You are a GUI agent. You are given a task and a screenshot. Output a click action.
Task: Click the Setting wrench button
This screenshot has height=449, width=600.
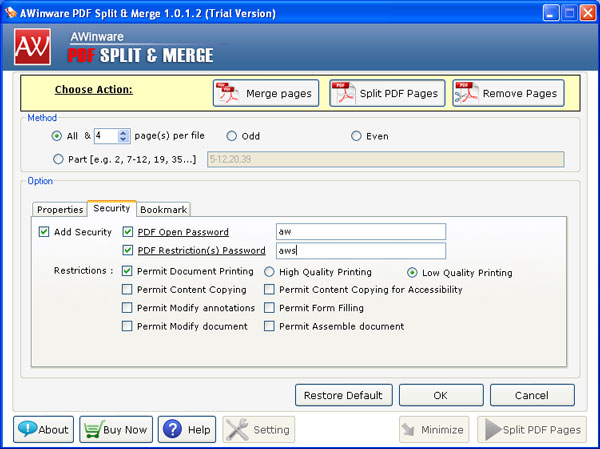click(x=259, y=429)
